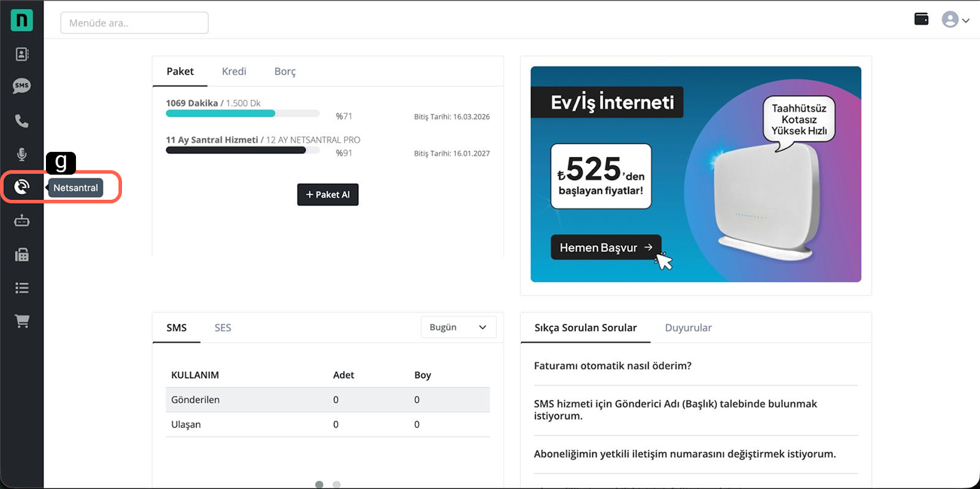Switch to the Kredi tab
This screenshot has height=489, width=980.
click(234, 71)
